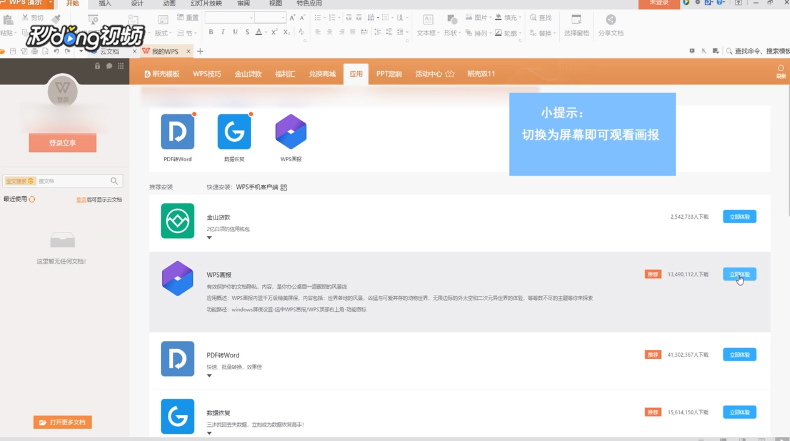Click 立即体验 button for 数据恢复
Viewport: 790px width, 441px height.
coord(739,412)
